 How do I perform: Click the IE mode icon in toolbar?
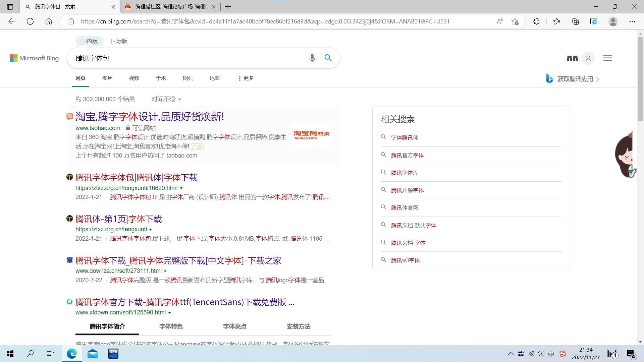pyautogui.click(x=594, y=21)
